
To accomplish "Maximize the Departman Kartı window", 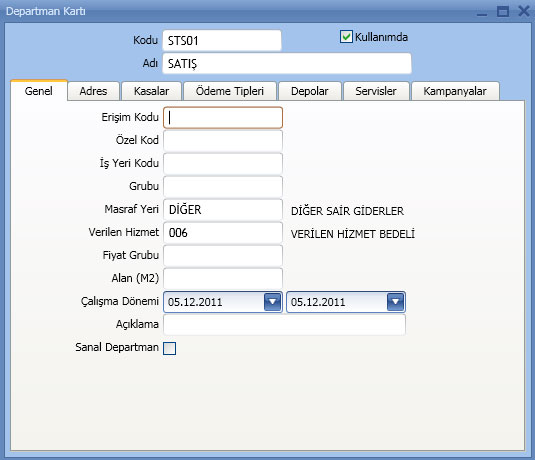I will (x=503, y=11).
